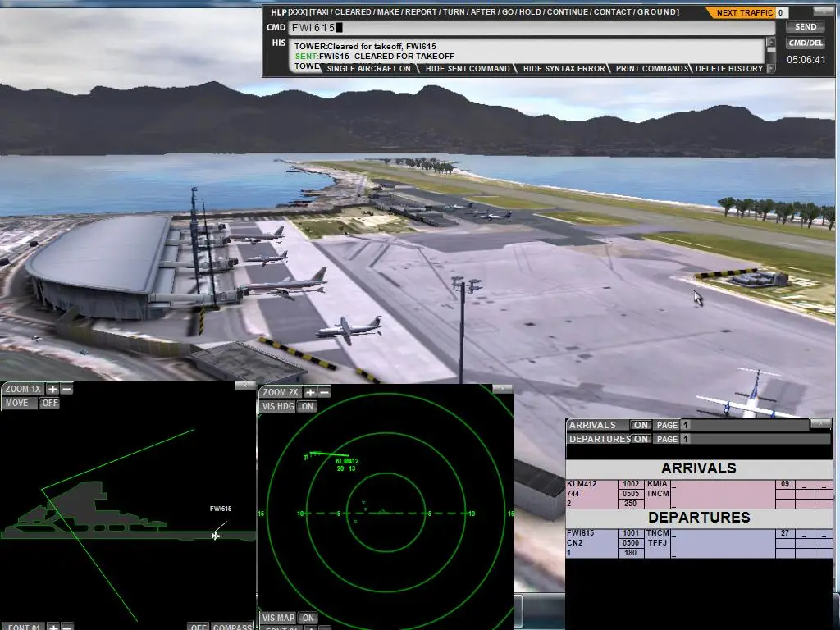The width and height of the screenshot is (840, 630).
Task: Send the typed command with SEND
Action: pyautogui.click(x=806, y=26)
